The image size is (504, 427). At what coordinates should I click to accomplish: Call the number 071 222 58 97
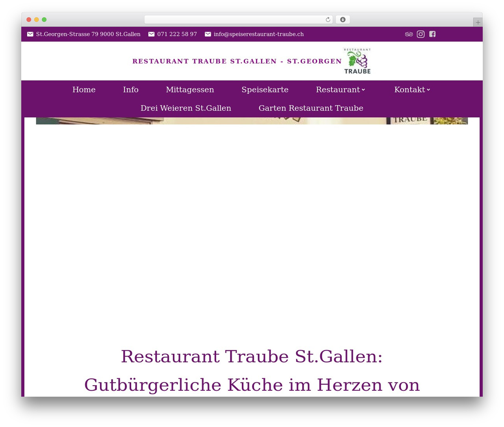coord(177,34)
